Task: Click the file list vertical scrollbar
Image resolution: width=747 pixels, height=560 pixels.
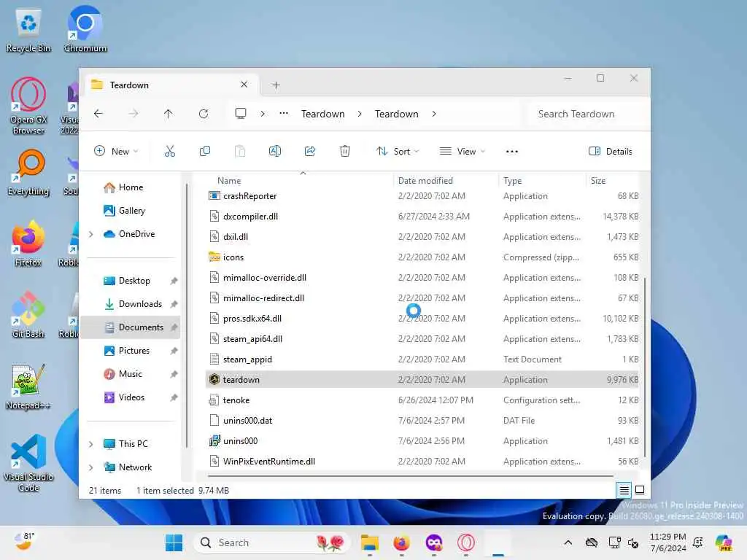Action: click(x=645, y=367)
